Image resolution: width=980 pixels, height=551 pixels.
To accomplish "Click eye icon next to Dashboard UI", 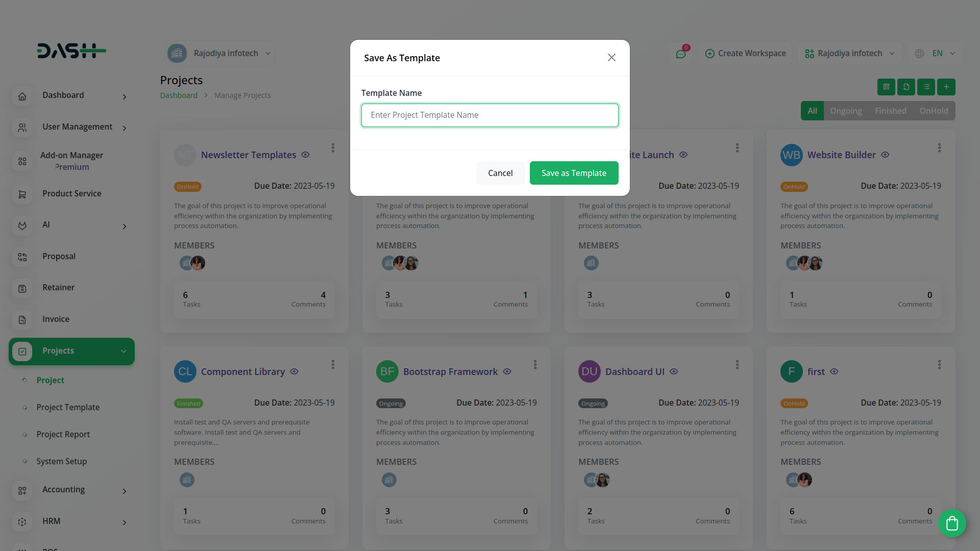I will tap(674, 371).
